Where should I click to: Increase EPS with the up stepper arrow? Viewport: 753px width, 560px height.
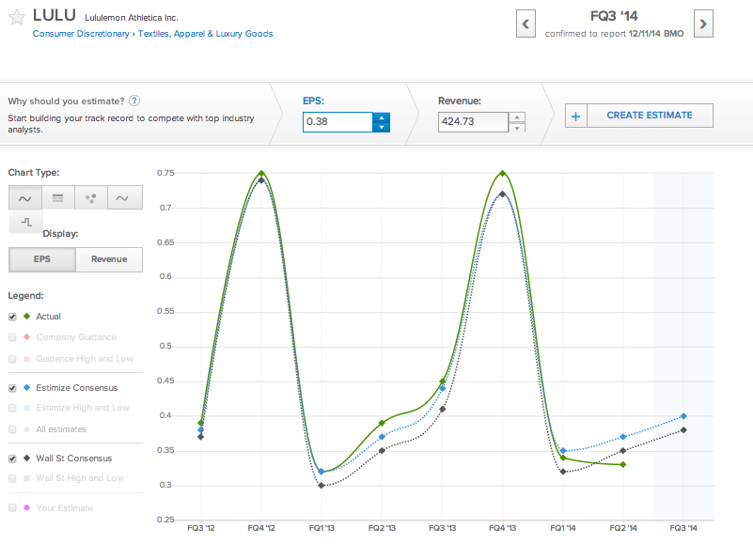coord(382,117)
